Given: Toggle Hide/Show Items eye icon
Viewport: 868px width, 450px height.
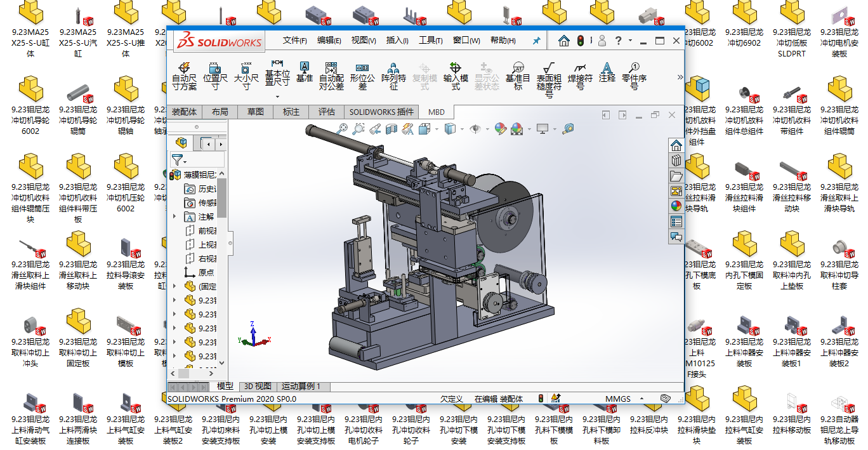Looking at the screenshot, I should (475, 129).
